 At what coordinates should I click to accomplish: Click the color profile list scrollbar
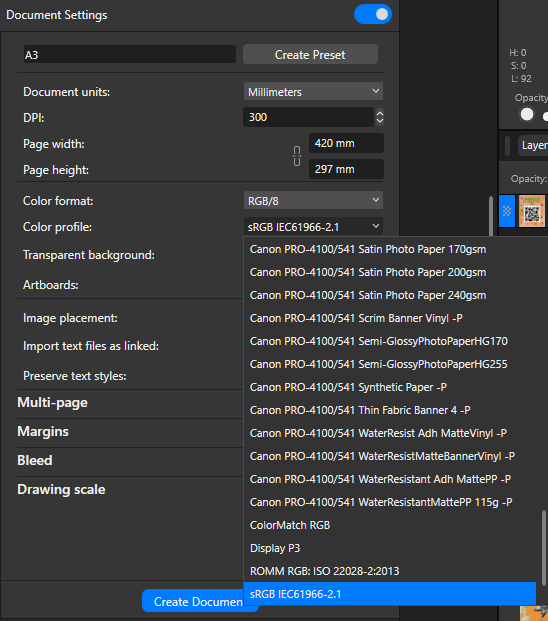pos(544,546)
